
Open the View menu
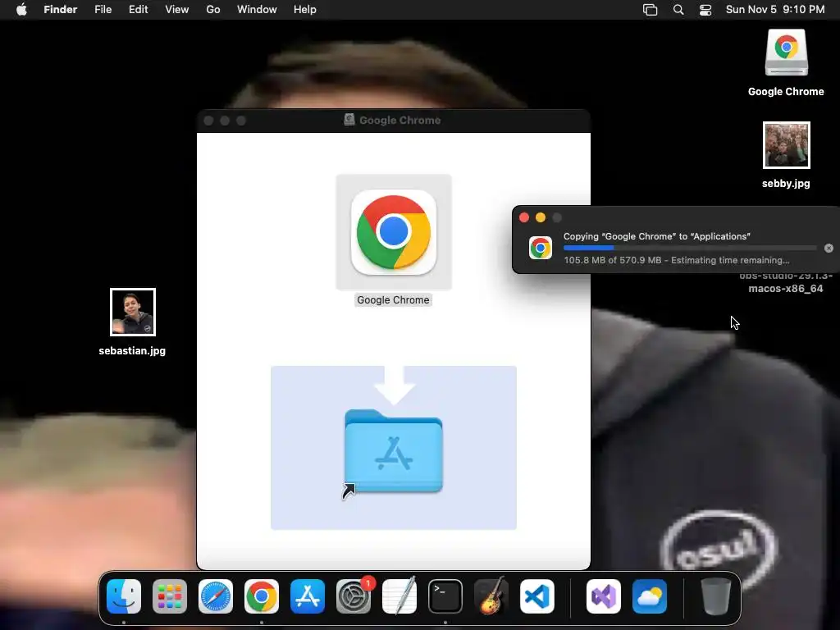pyautogui.click(x=177, y=10)
